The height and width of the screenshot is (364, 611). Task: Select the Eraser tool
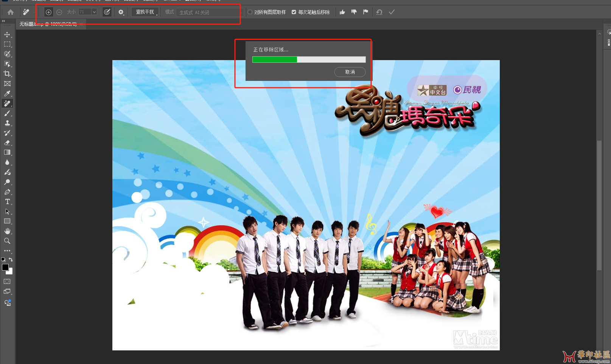point(7,143)
